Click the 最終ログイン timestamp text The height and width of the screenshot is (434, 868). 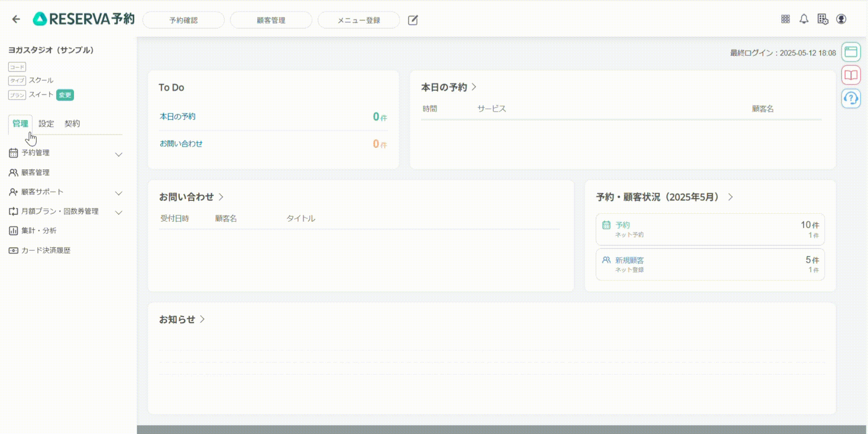(783, 53)
